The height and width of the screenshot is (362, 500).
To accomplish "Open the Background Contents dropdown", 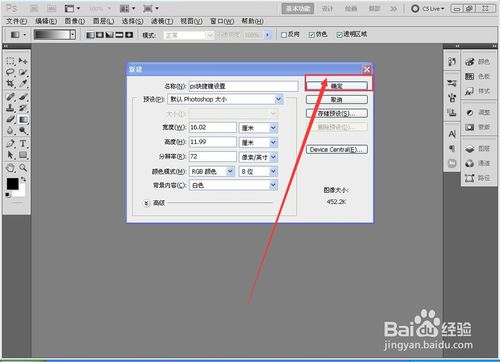I will click(233, 185).
